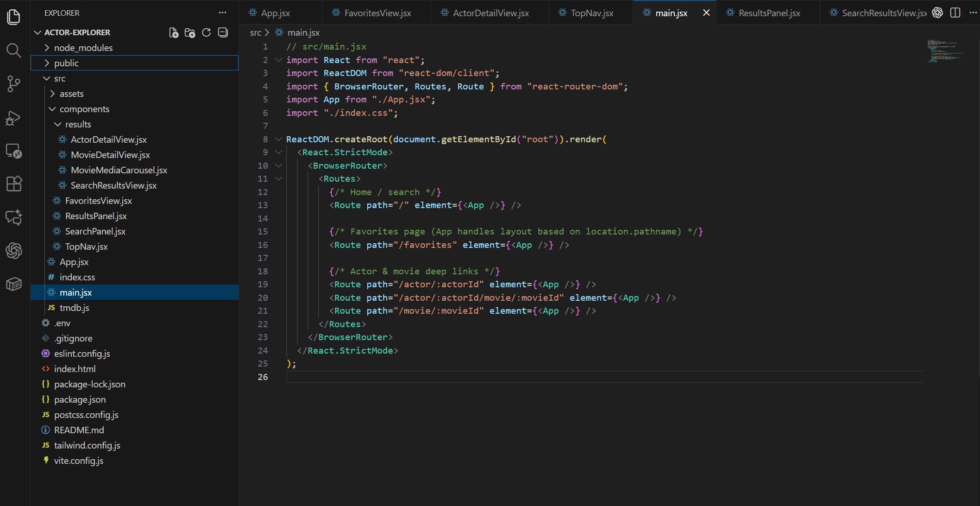This screenshot has width=980, height=506.
Task: Open postcss.config.js in the file tree
Action: click(x=134, y=415)
